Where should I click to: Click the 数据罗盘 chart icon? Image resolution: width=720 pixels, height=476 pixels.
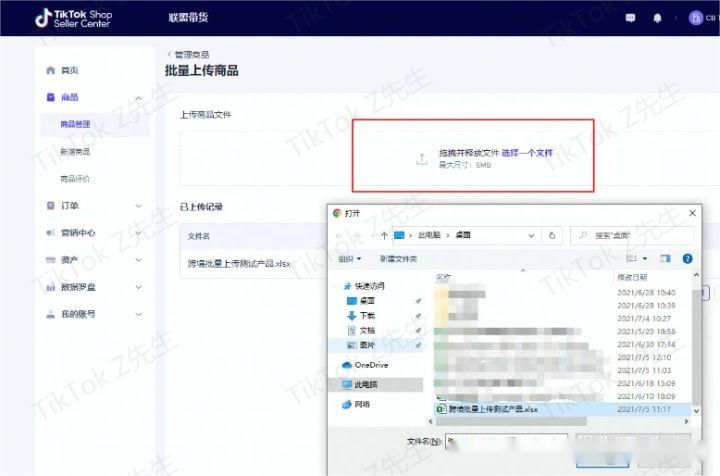pos(51,287)
